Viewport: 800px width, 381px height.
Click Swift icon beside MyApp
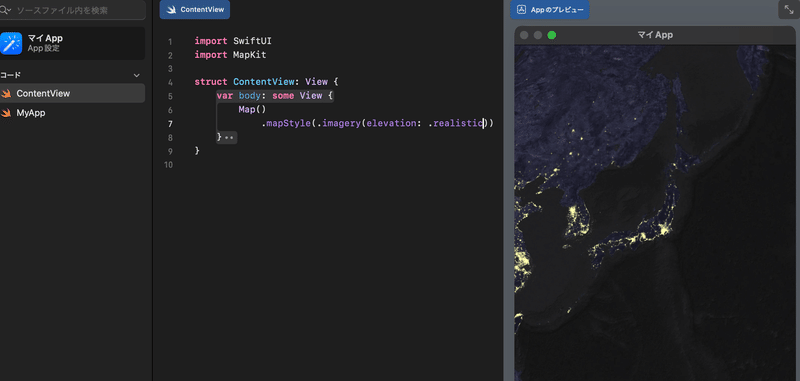(x=6, y=113)
